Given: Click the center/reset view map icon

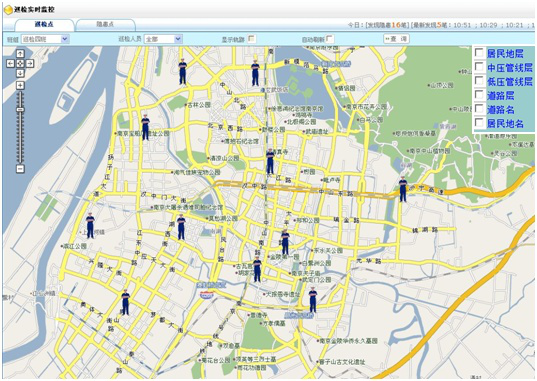Looking at the screenshot, I should coord(20,63).
